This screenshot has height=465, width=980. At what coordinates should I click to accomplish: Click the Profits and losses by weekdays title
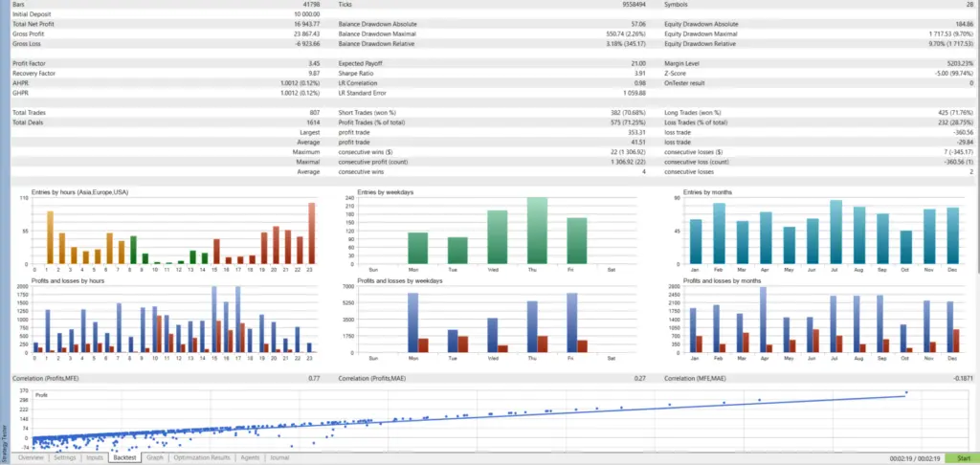tap(400, 280)
